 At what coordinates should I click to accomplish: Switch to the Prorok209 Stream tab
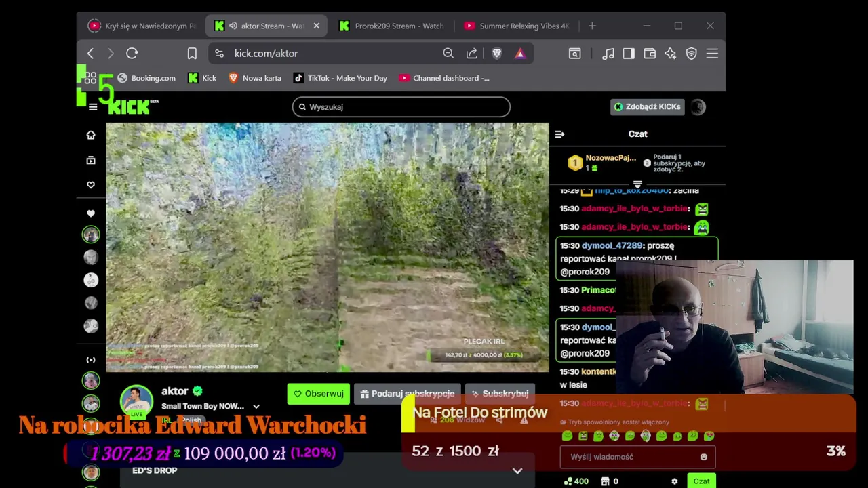coord(392,26)
